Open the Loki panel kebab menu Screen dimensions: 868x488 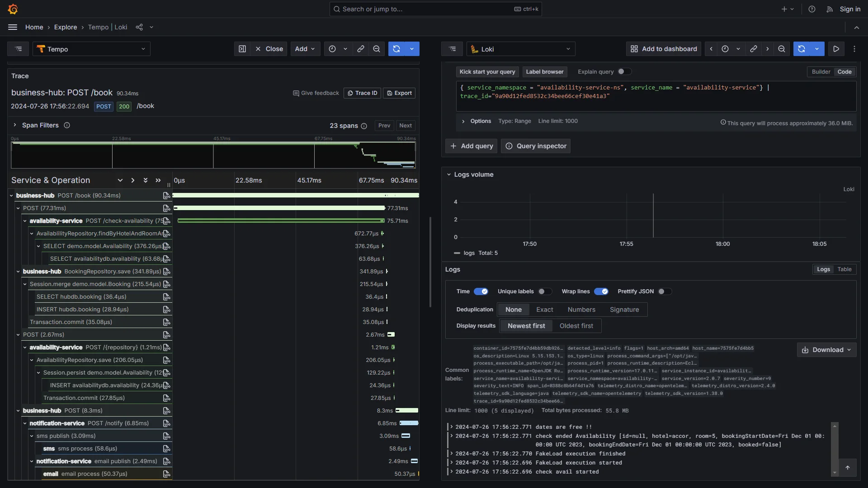click(x=854, y=49)
